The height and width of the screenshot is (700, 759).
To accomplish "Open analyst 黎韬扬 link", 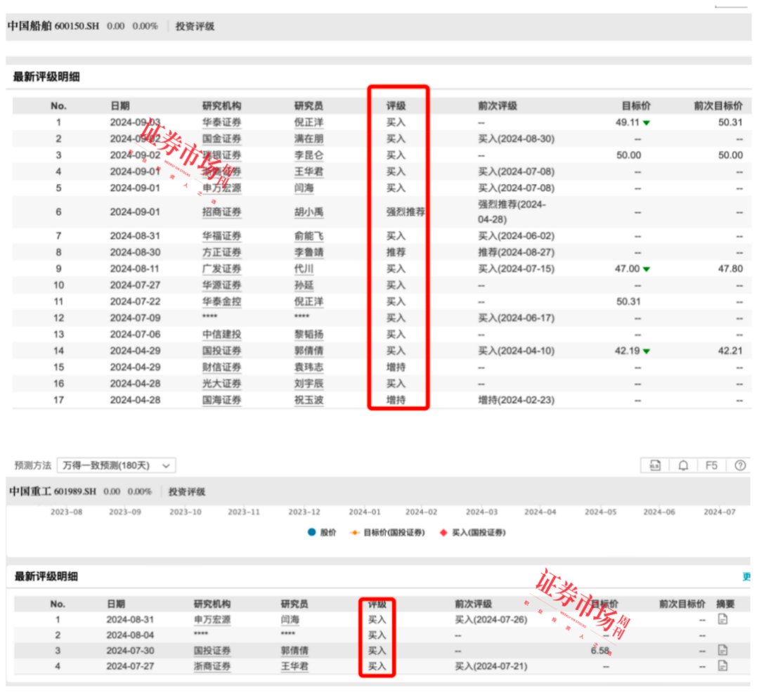I will (x=309, y=335).
